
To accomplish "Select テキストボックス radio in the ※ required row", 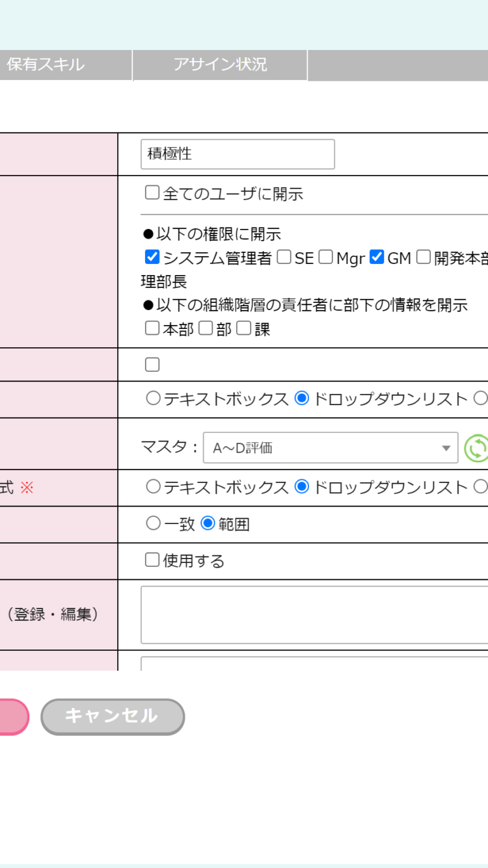I will pyautogui.click(x=153, y=487).
